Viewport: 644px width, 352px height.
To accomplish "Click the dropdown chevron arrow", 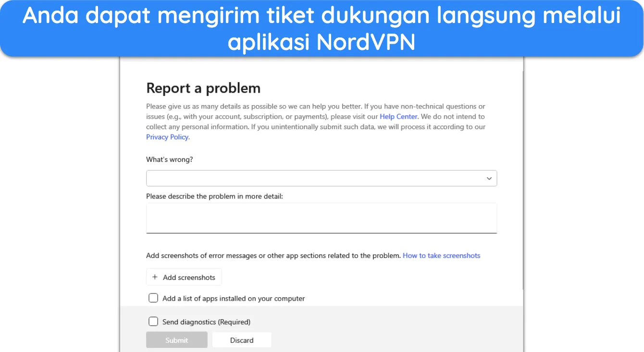I will pos(489,179).
